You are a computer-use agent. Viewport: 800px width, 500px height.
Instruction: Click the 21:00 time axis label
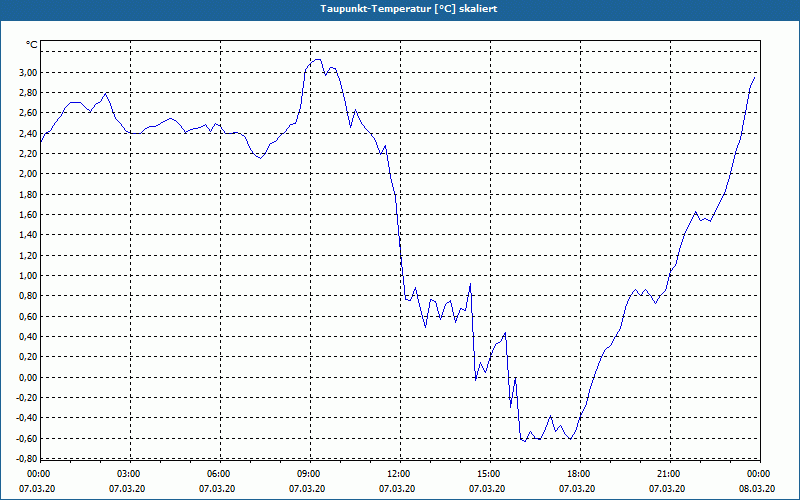[x=670, y=474]
